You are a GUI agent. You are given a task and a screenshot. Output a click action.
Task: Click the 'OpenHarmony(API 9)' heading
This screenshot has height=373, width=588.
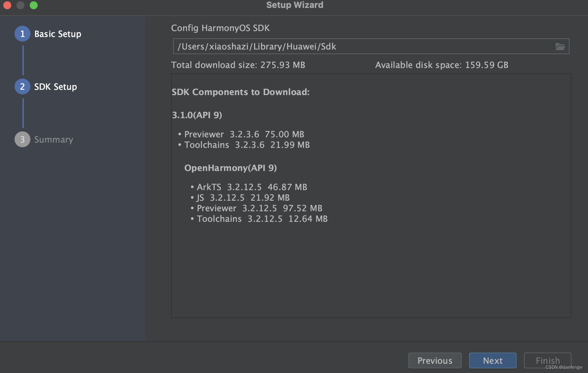231,168
